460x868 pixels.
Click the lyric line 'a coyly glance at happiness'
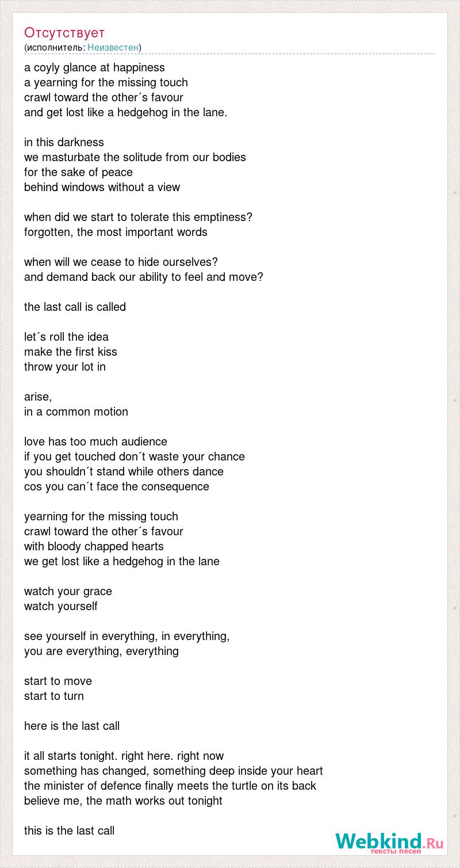94,67
